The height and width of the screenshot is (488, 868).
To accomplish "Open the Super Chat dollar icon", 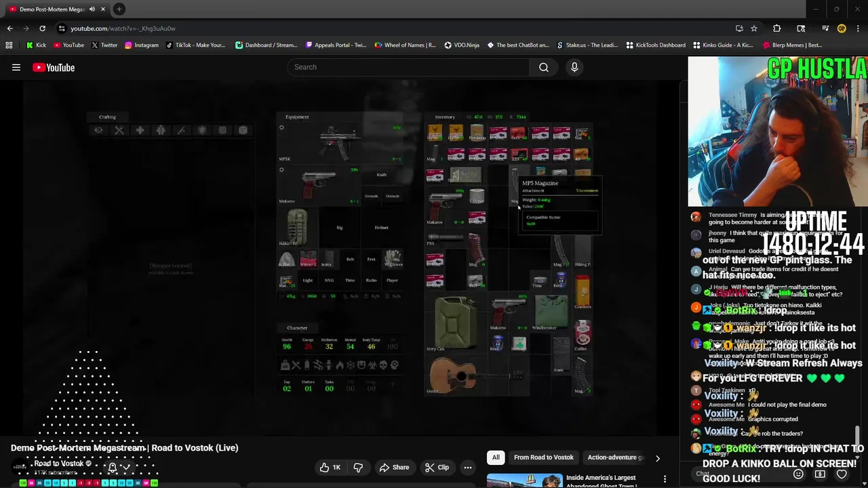I will click(820, 474).
